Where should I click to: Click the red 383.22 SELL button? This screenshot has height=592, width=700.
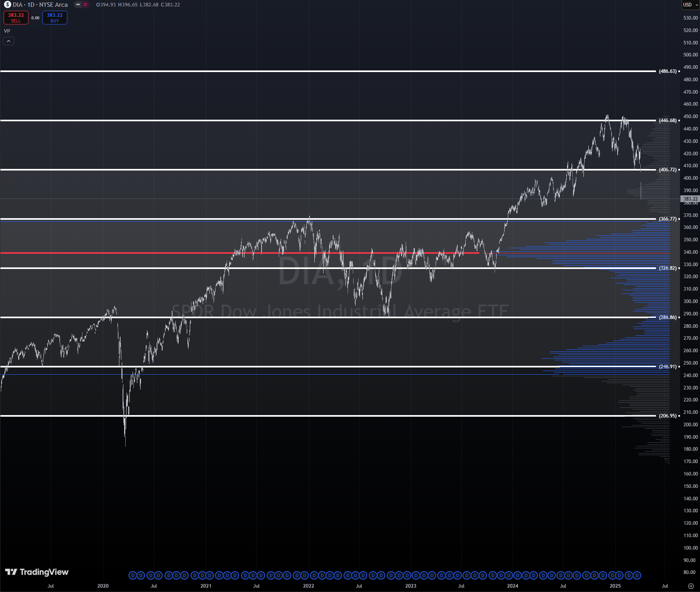(x=16, y=18)
